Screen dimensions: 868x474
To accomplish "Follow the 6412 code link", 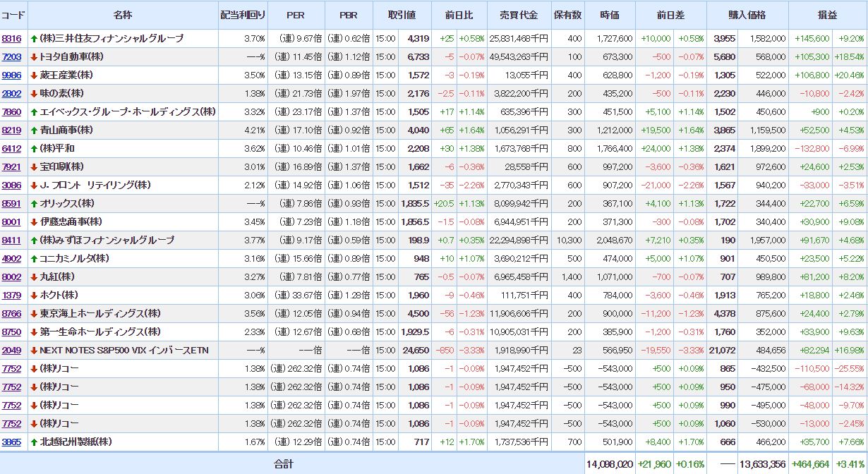I will [x=11, y=149].
